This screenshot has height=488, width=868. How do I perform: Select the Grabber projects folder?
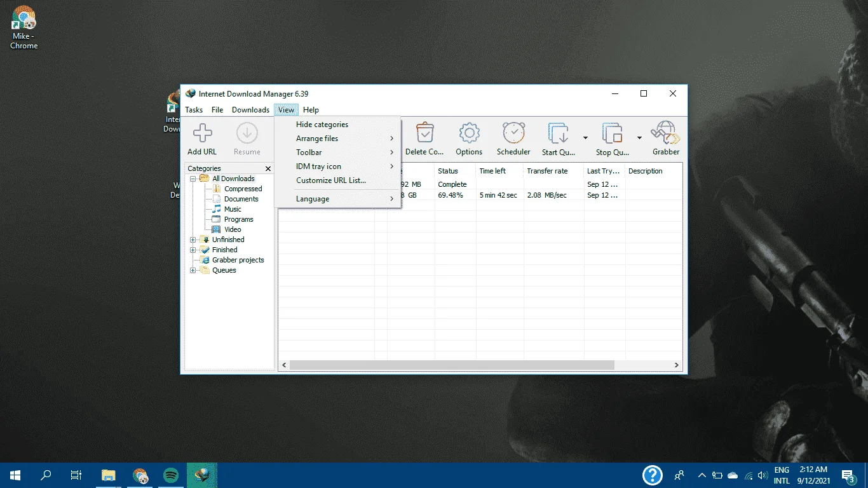(x=238, y=260)
